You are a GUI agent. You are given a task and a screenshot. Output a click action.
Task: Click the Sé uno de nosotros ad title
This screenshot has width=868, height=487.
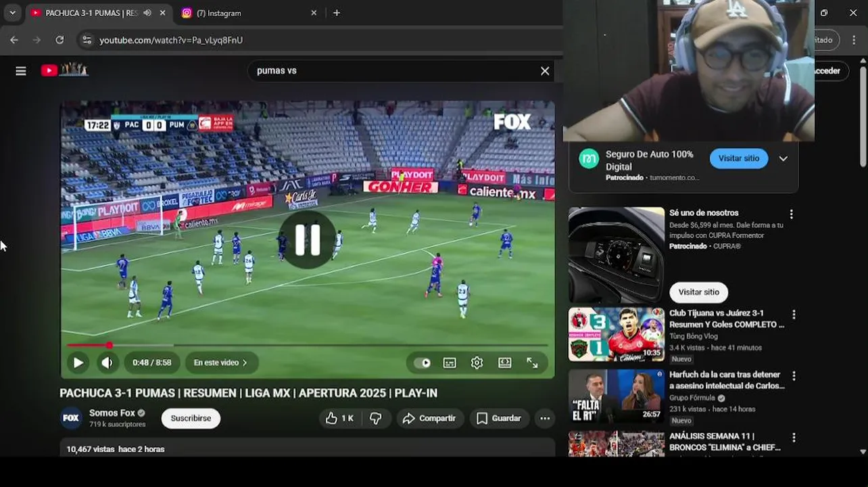[x=704, y=213]
